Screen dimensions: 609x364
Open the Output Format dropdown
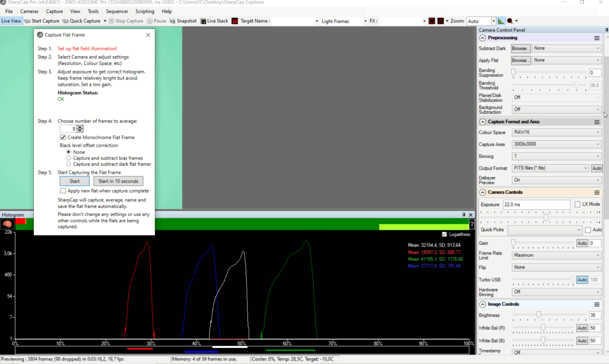pyautogui.click(x=550, y=168)
